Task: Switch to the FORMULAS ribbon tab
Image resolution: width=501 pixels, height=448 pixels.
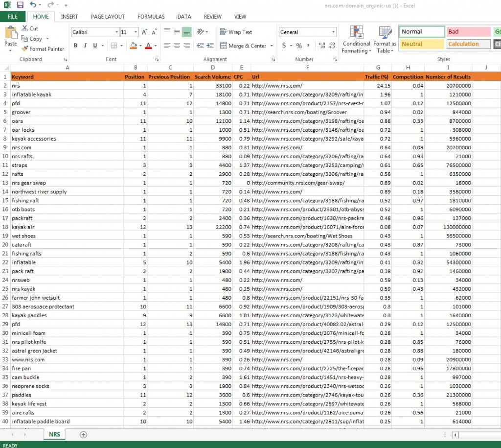Action: tap(151, 17)
